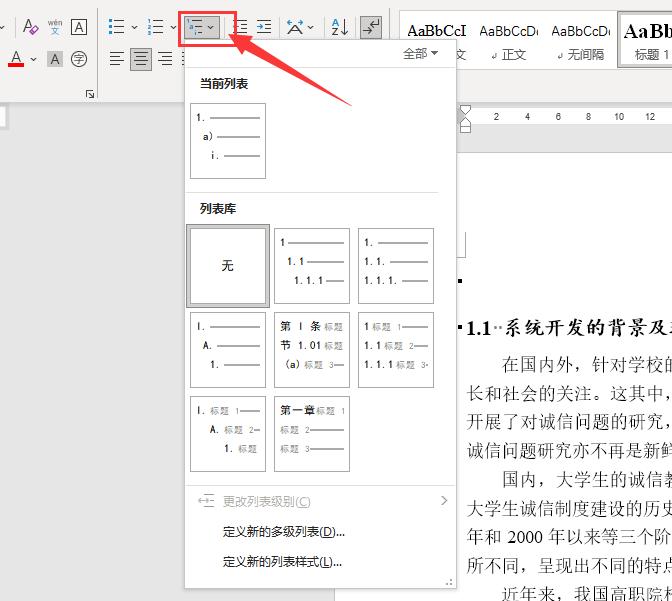Apply red font color
672x601 pixels.
point(16,59)
